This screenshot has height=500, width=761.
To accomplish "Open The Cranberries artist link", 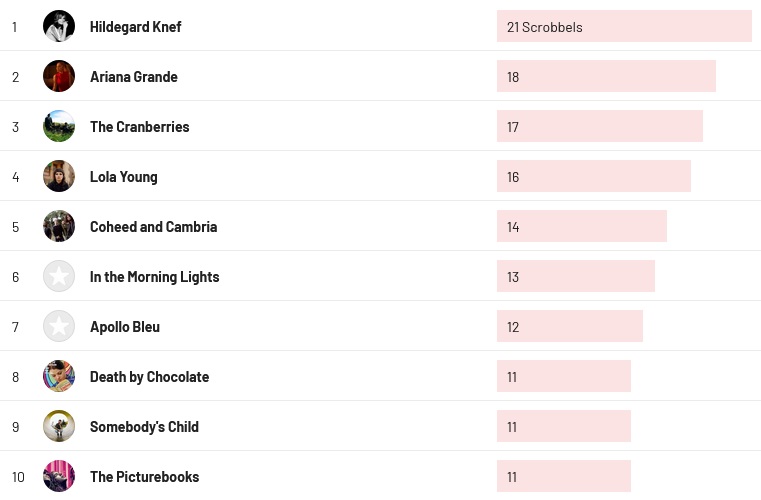I will pos(139,127).
